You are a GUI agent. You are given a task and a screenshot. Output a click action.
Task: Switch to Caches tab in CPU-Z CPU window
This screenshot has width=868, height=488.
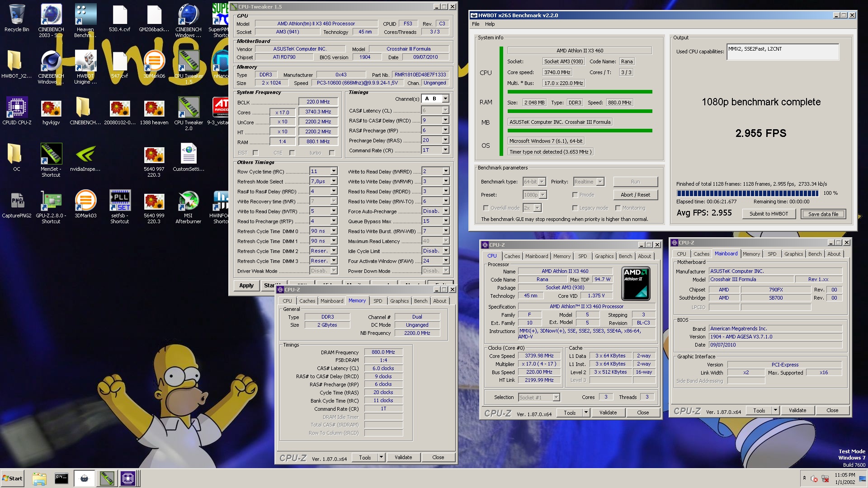click(x=512, y=256)
